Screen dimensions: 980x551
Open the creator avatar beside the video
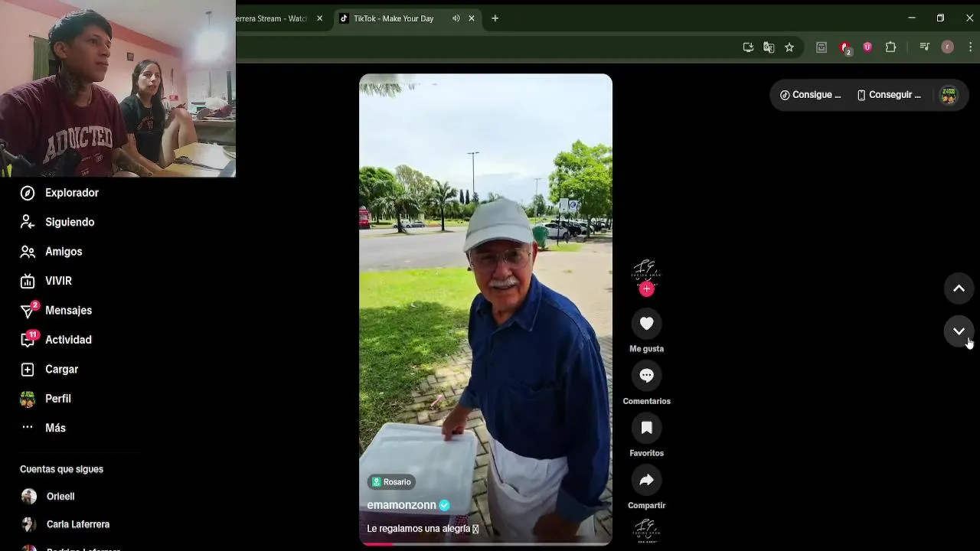pyautogui.click(x=646, y=269)
